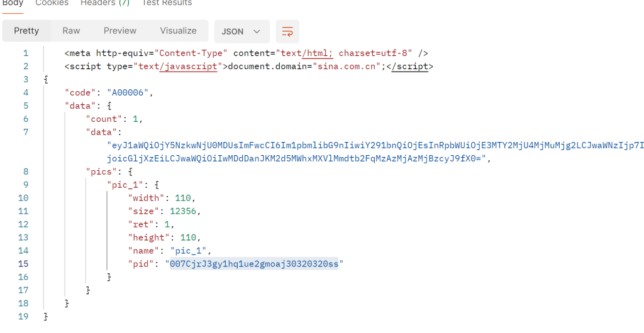
Task: Click the sina.com.cn domain string
Action: point(347,66)
